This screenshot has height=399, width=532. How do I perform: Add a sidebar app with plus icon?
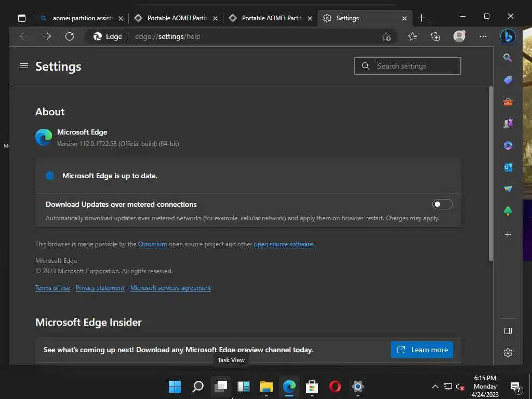508,235
